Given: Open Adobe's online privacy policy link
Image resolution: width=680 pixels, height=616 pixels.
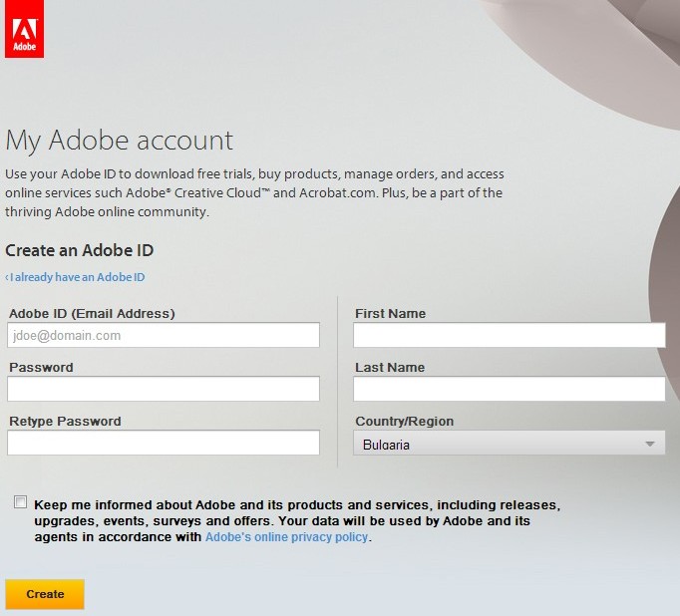Looking at the screenshot, I should coord(287,537).
